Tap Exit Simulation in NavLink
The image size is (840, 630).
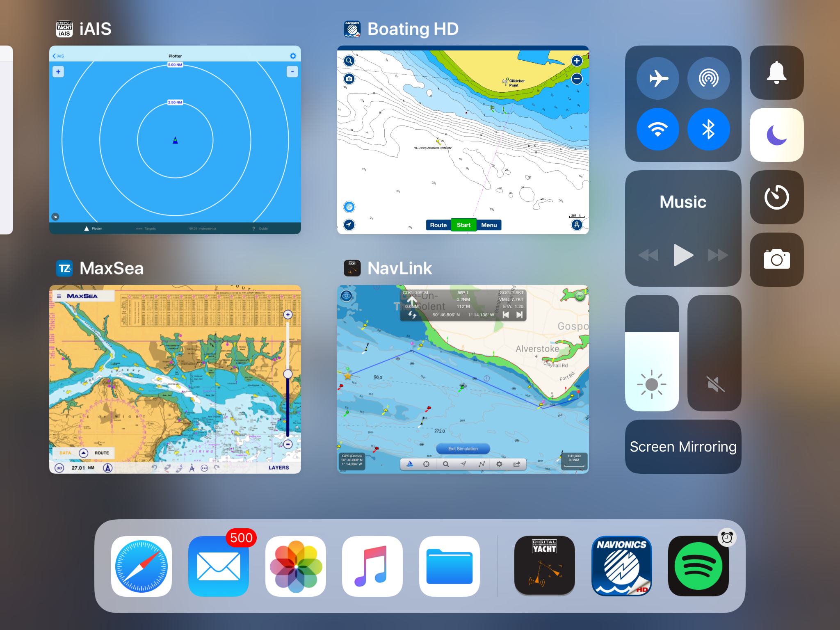pos(463,448)
